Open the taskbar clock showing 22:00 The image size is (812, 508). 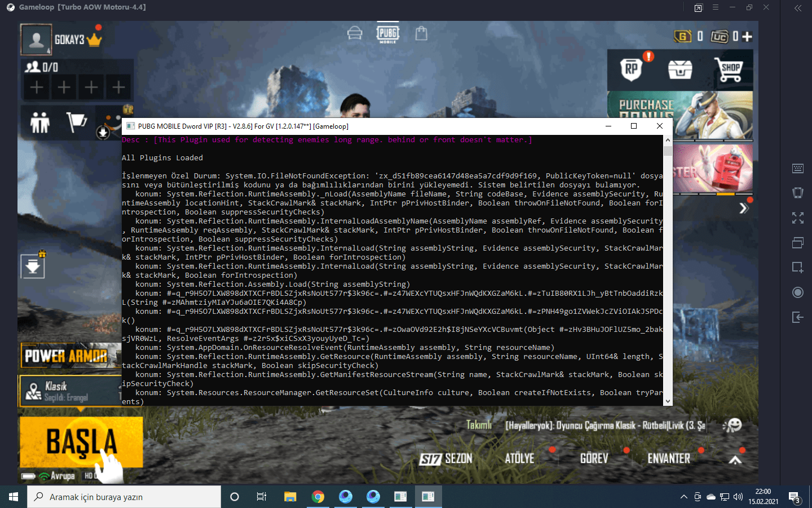[764, 497]
